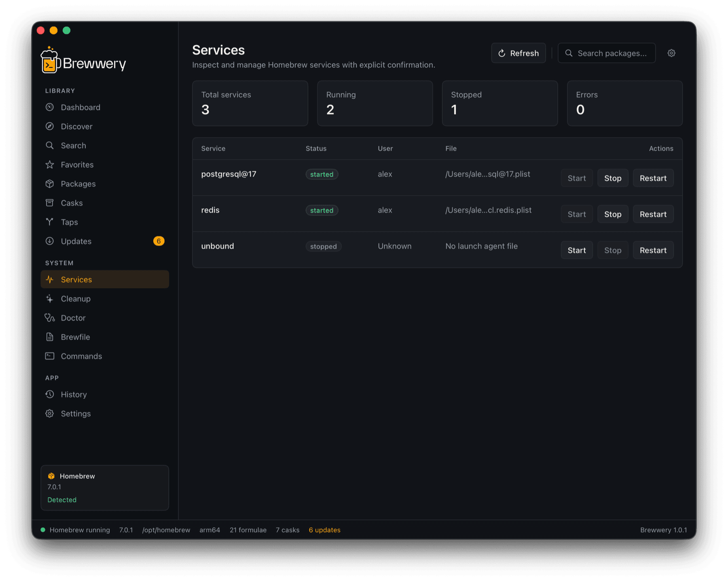Open settings via top-right gear icon
The height and width of the screenshot is (581, 728).
point(671,53)
